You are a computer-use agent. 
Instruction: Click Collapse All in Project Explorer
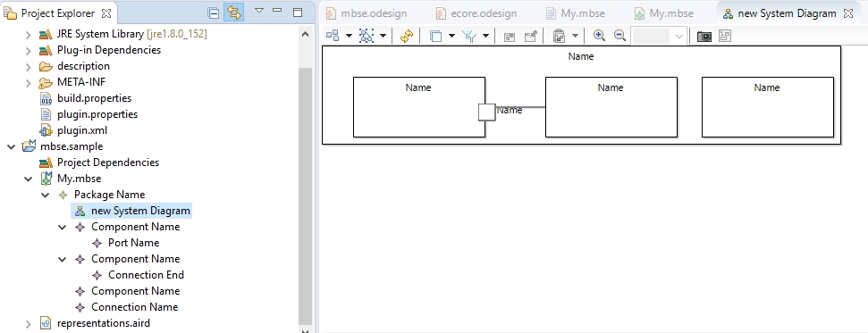(213, 12)
